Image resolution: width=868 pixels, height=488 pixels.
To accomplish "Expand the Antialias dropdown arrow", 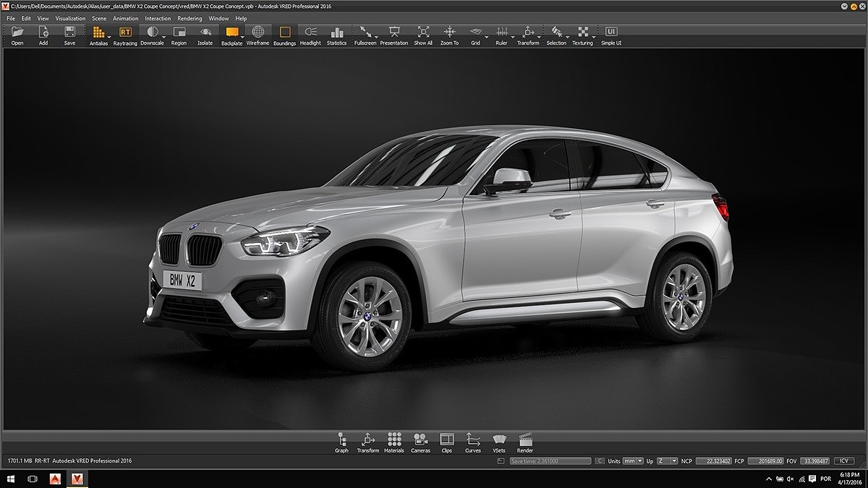I will click(109, 36).
